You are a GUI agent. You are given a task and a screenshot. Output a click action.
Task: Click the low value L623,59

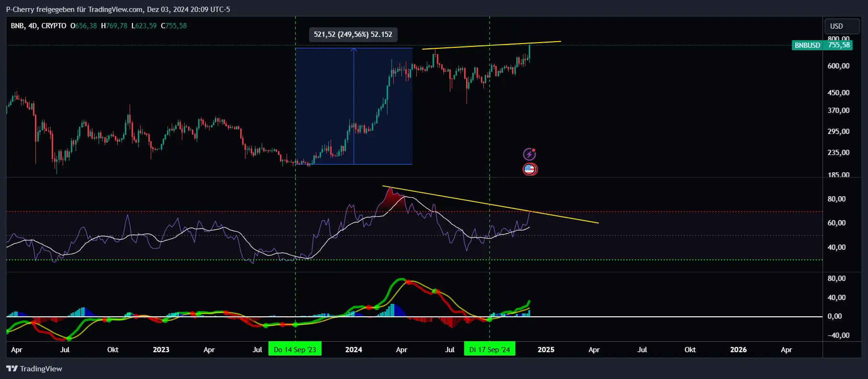(144, 26)
